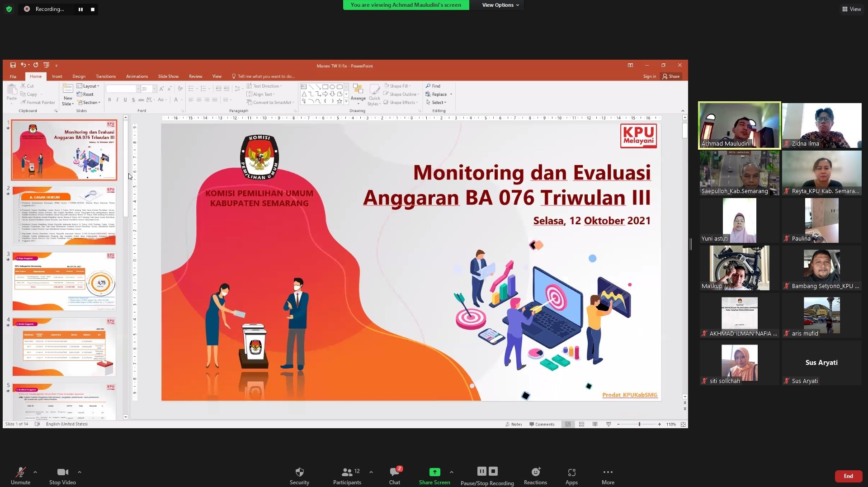
Task: Open the Zoom Apps icon
Action: pyautogui.click(x=571, y=472)
